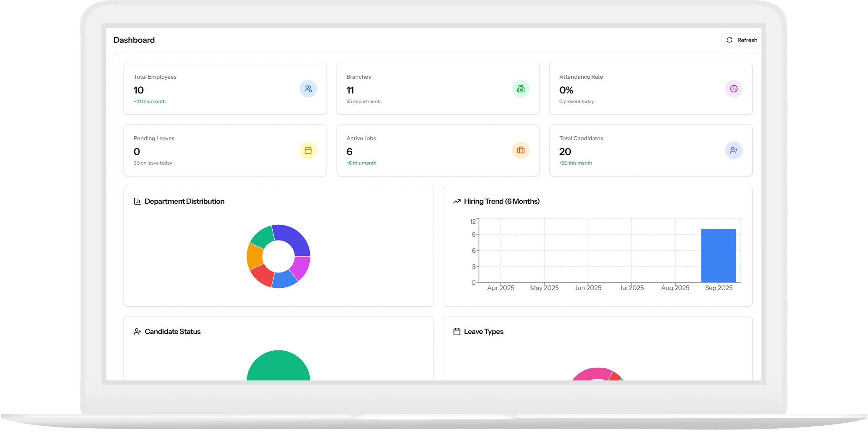
Task: Click the magenta Department Distribution donut segment
Action: tap(301, 267)
